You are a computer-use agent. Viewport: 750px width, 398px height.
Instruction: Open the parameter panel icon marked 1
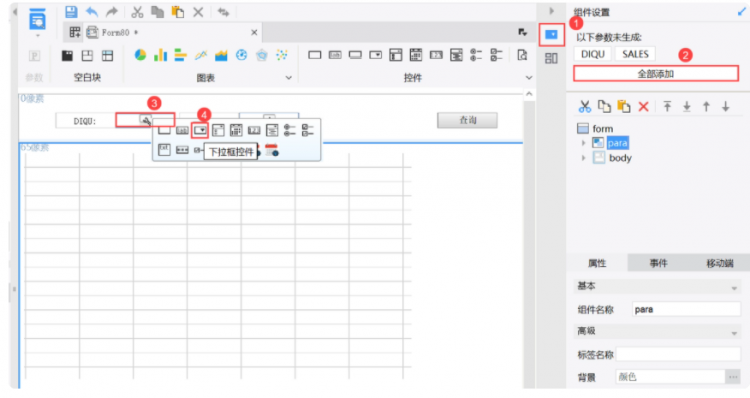551,35
